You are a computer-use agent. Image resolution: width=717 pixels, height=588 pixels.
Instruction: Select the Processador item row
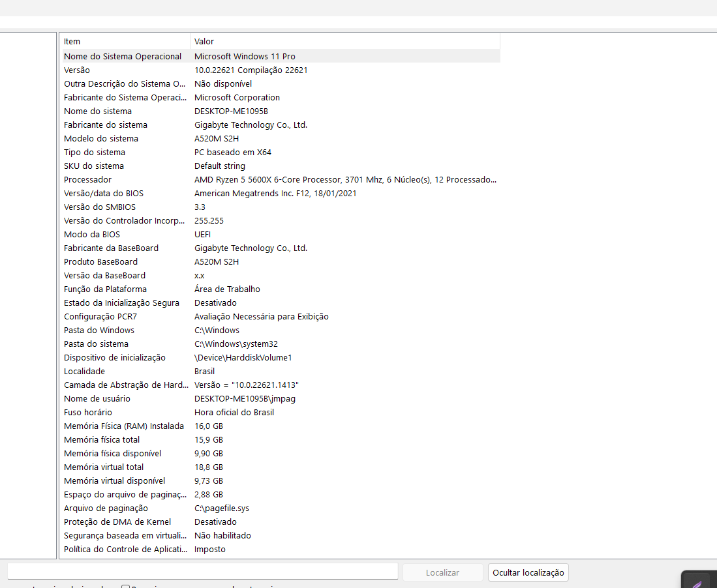281,179
